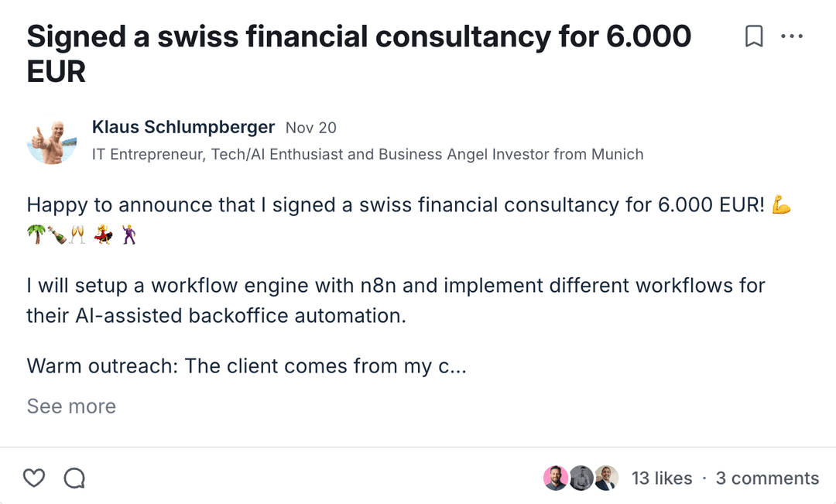This screenshot has width=836, height=504.
Task: Like the post with the heart icon
Action: (x=34, y=478)
